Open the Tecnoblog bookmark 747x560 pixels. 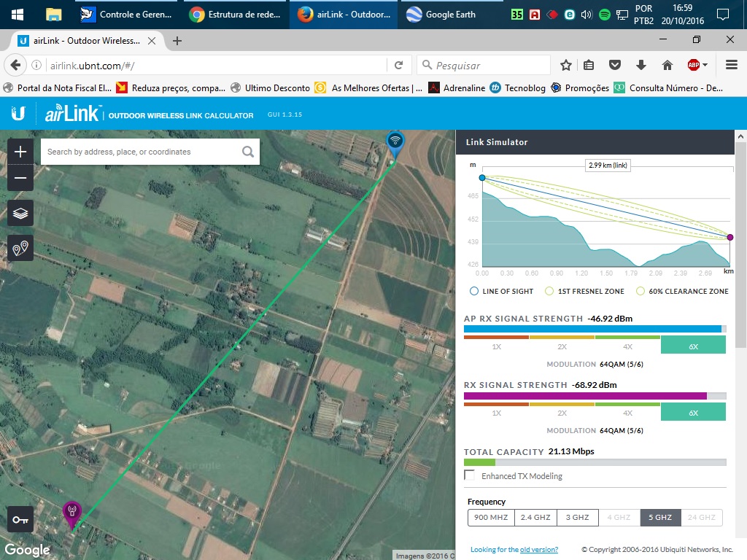[517, 88]
